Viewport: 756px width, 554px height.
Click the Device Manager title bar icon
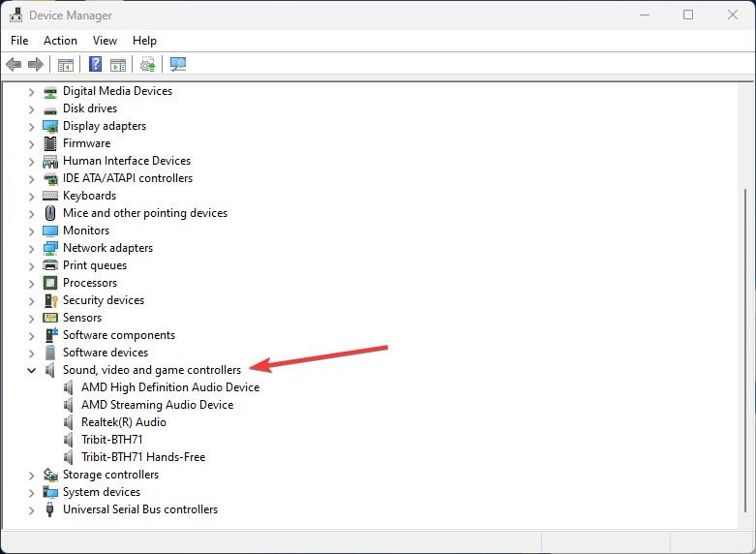click(15, 15)
